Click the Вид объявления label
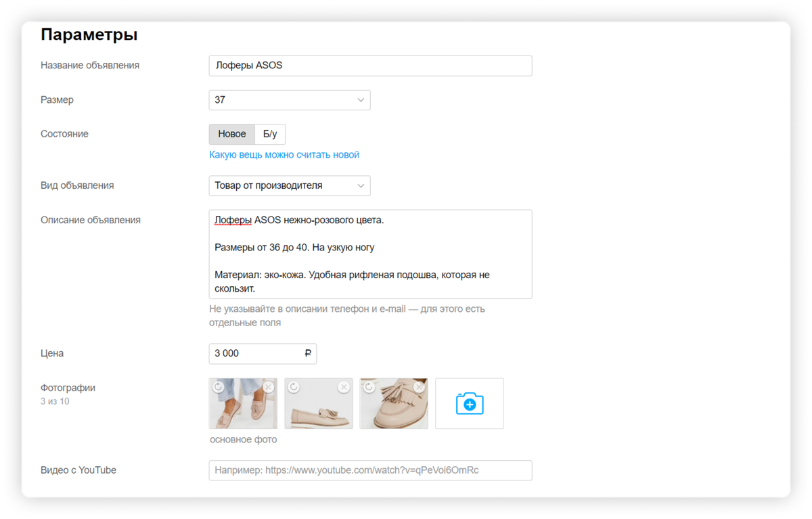 [77, 185]
